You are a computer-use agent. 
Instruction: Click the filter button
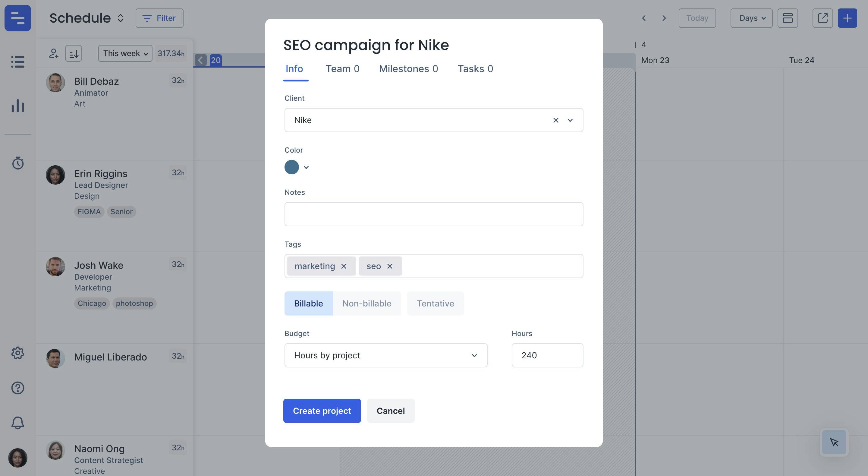[159, 18]
